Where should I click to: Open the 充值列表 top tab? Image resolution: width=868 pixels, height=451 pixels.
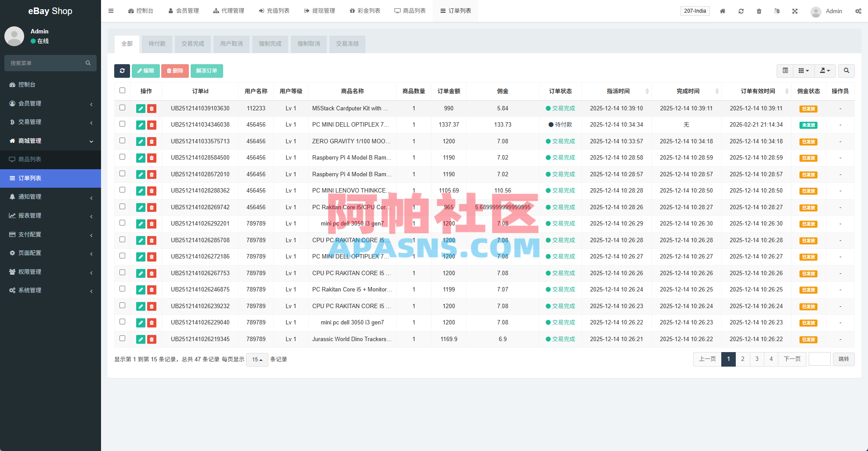(274, 11)
